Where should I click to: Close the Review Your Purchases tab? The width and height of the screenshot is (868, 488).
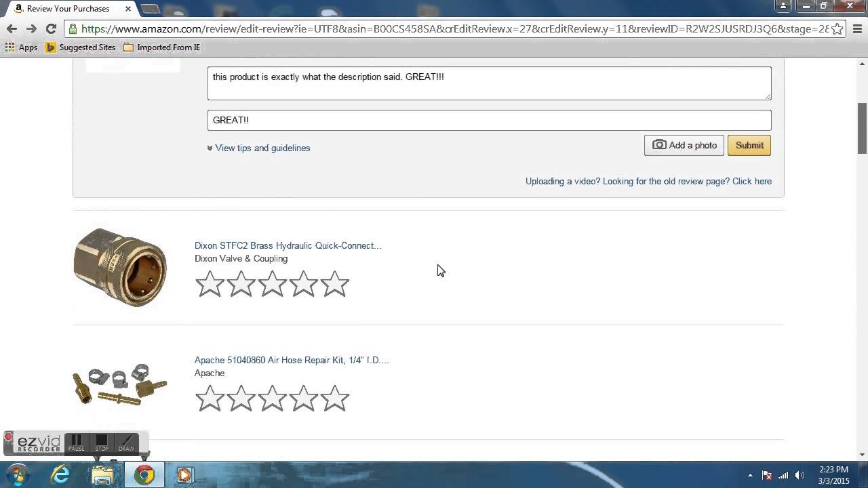click(x=127, y=9)
